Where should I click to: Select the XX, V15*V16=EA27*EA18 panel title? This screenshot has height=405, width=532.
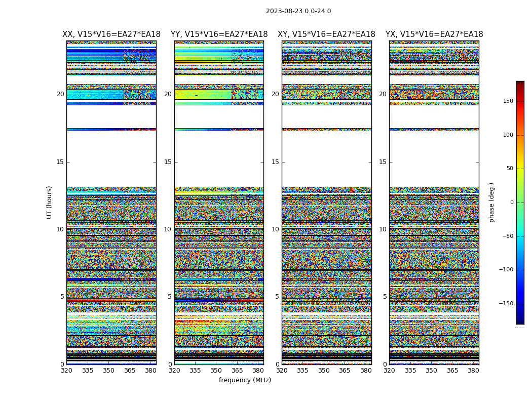point(111,34)
